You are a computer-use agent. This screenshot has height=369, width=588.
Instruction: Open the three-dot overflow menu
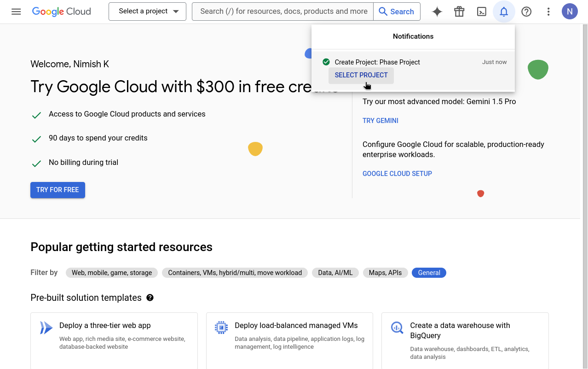(548, 12)
